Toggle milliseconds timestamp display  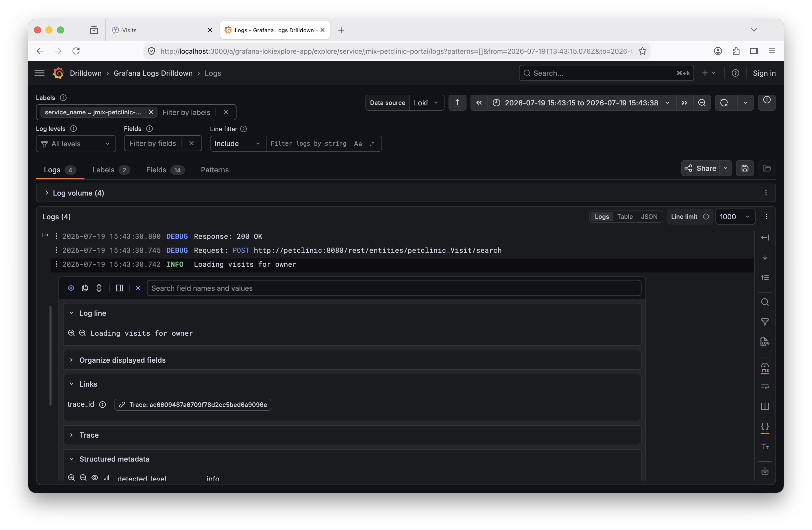pyautogui.click(x=765, y=368)
